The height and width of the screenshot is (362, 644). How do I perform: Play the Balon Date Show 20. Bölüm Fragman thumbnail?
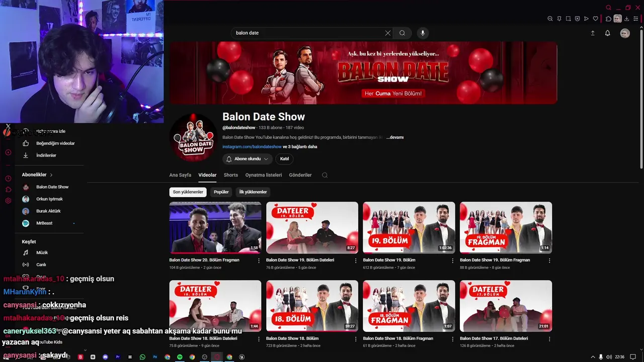(215, 228)
